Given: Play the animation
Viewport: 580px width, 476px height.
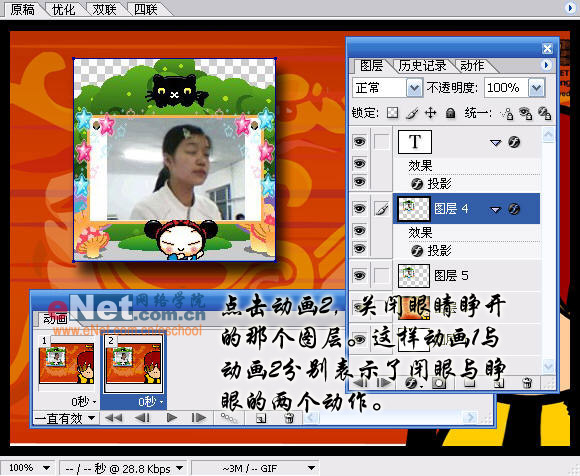Looking at the screenshot, I should point(171,418).
